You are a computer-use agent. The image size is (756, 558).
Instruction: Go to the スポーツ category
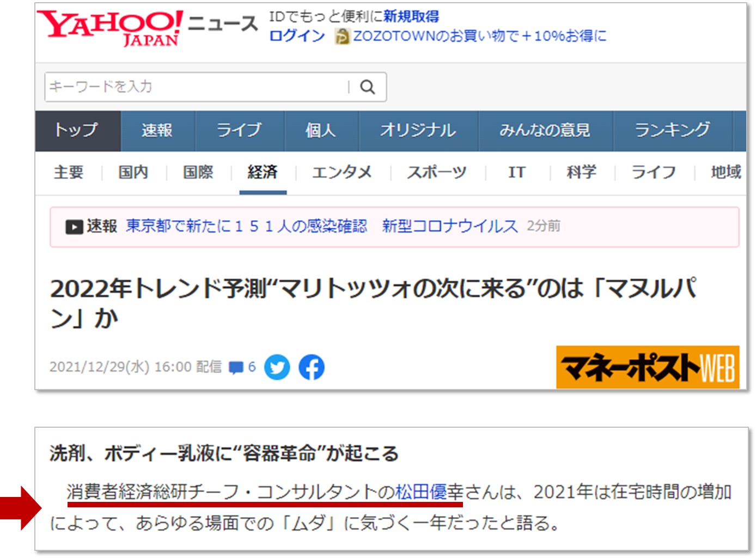[x=437, y=173]
